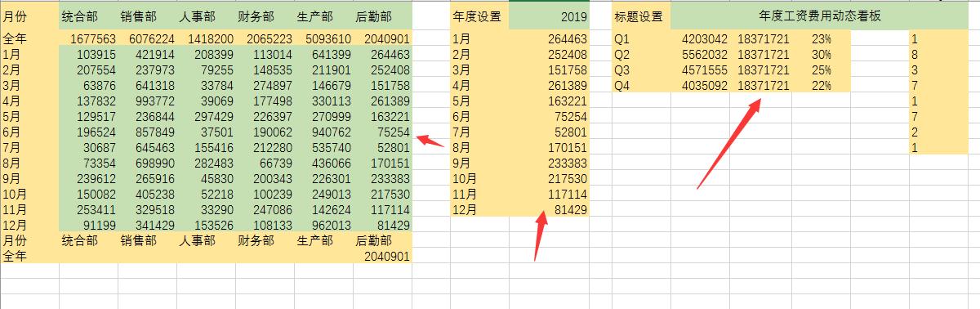Pick the cell containing 63876
Image resolution: width=980 pixels, height=309 pixels.
click(89, 85)
